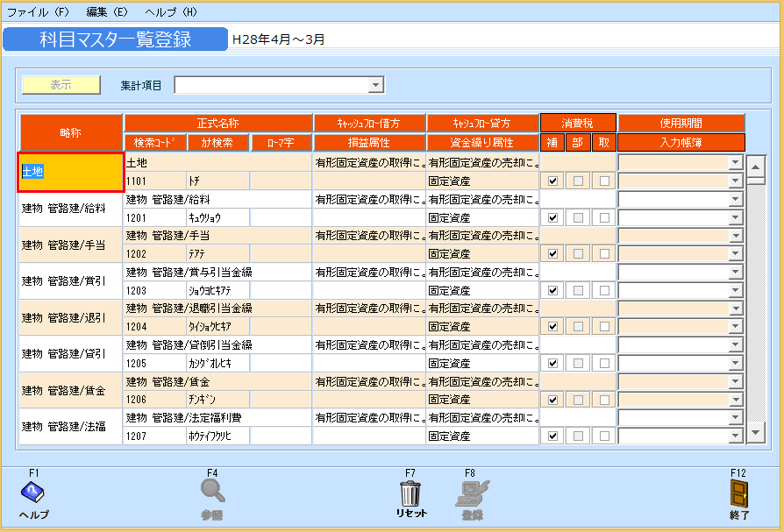
Task: Open the 入力帳簿 dropdown for the 土地 row
Action: click(735, 162)
